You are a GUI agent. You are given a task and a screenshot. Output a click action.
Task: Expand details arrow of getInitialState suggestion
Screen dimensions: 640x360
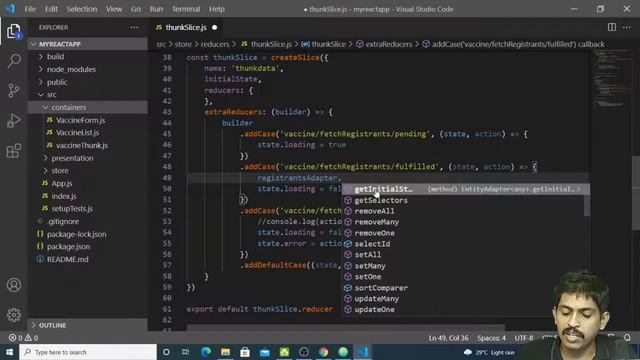(579, 189)
